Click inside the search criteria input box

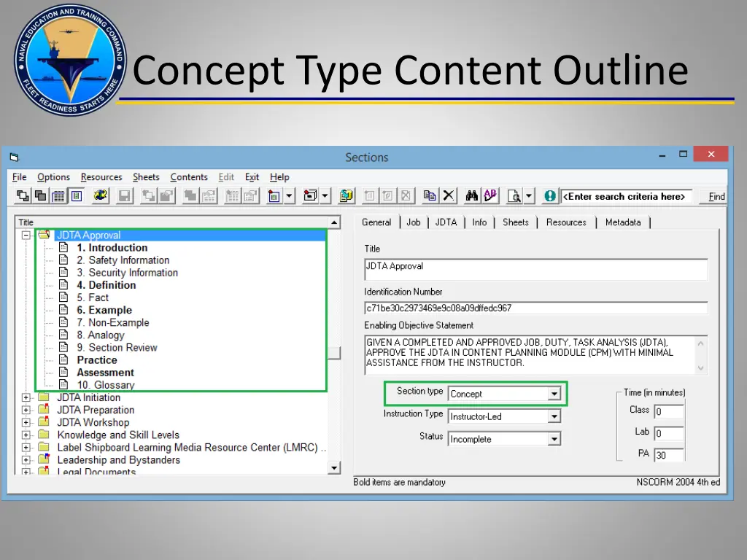point(626,196)
